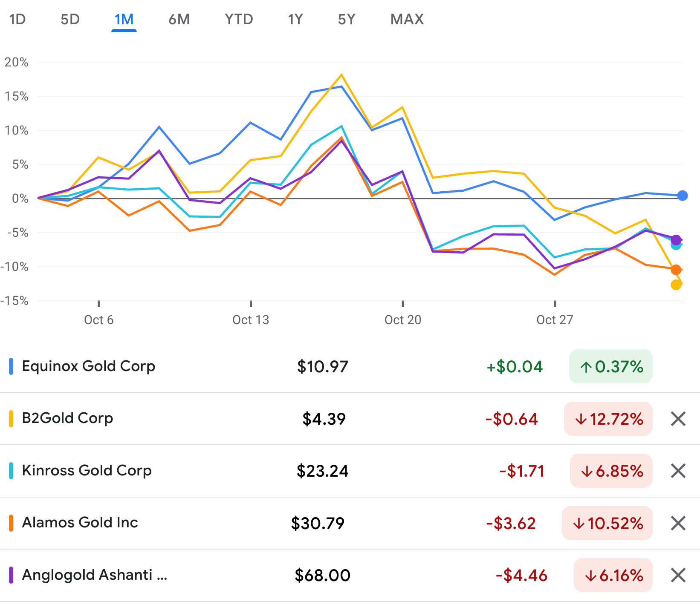The image size is (700, 610).
Task: Click the Oct 20 axis label
Action: point(402,320)
